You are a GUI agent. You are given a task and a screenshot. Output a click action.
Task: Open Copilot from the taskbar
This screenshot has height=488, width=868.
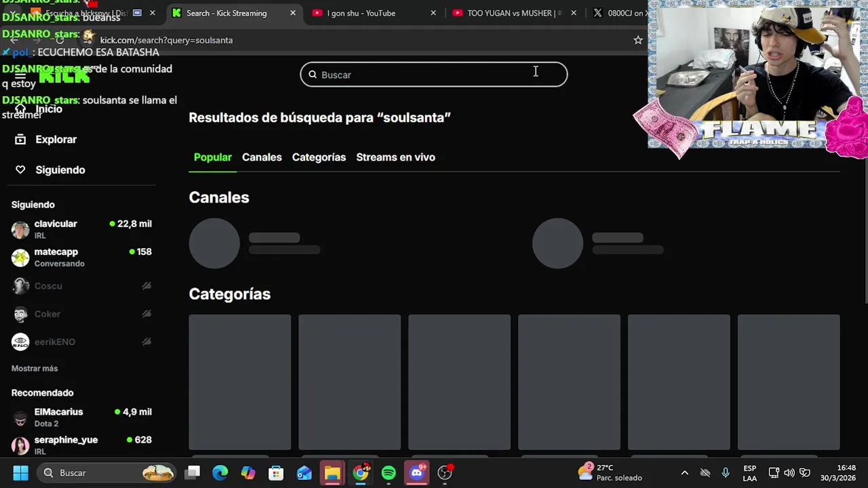248,472
